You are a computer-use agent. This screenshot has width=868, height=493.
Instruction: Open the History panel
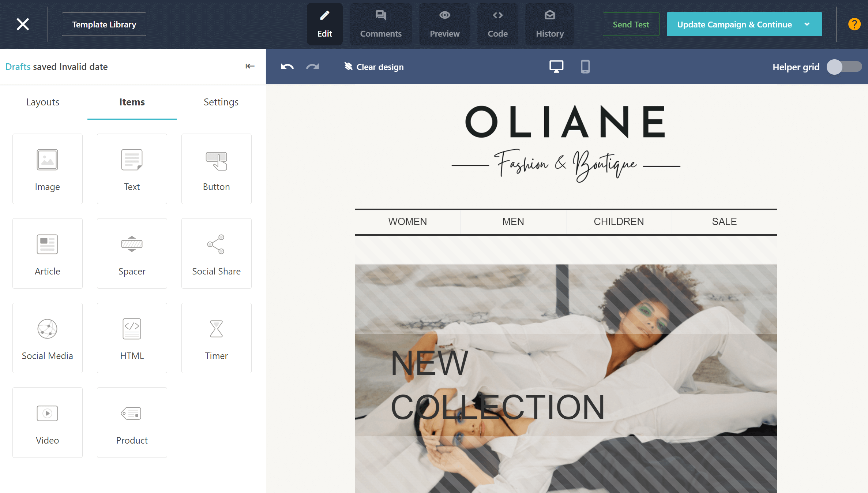pyautogui.click(x=550, y=25)
